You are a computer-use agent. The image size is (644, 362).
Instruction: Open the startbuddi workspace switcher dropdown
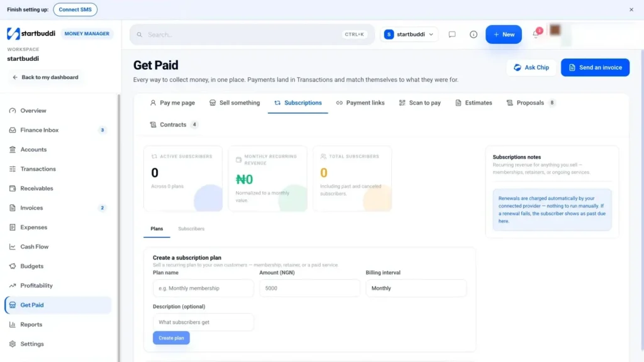pyautogui.click(x=409, y=35)
